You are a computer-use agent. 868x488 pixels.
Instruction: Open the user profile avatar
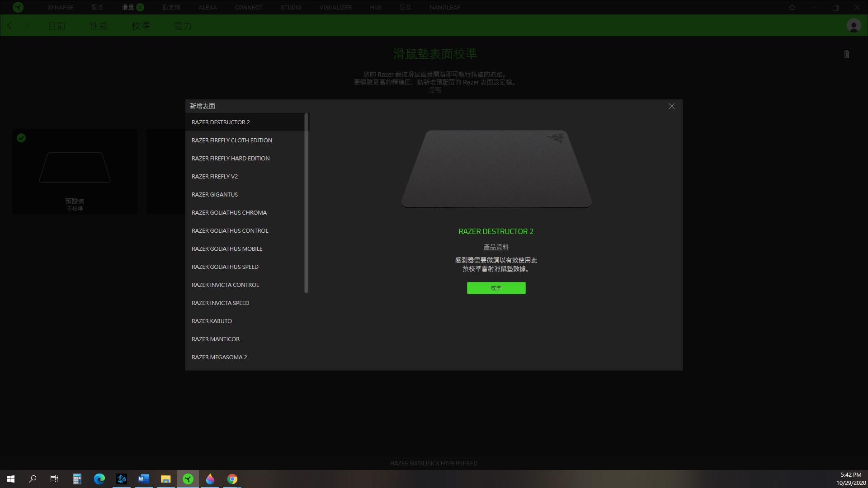854,26
